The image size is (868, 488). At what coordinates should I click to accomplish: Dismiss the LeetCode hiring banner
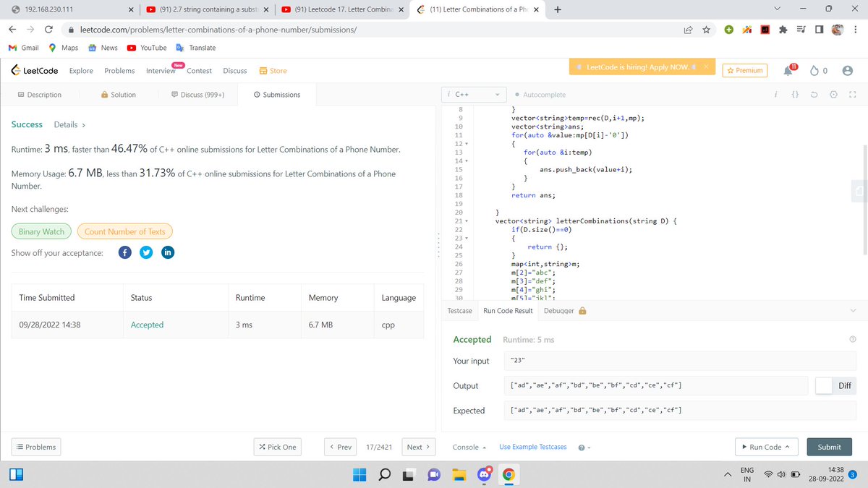click(x=707, y=67)
